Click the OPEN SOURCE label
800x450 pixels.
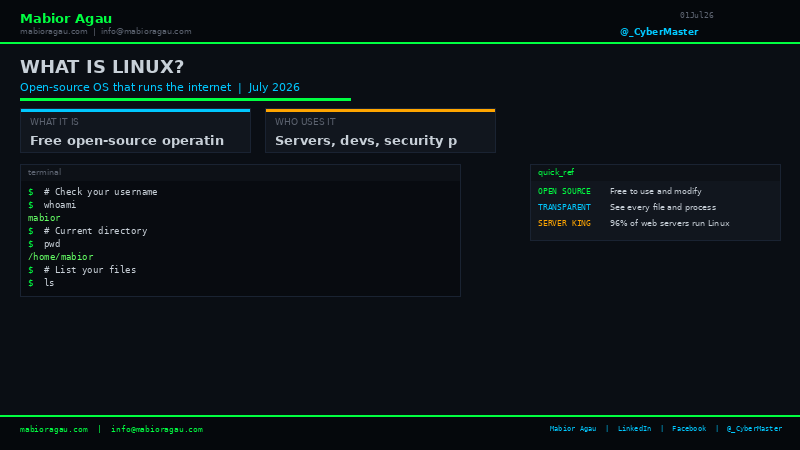click(x=564, y=191)
